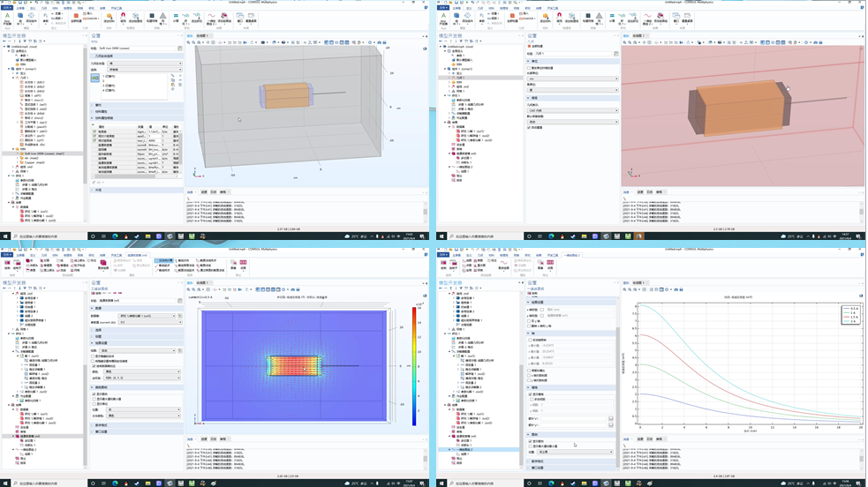This screenshot has width=868, height=487.
Task: Click the rainbow color legend bar in bottom-left plot
Action: point(414,366)
